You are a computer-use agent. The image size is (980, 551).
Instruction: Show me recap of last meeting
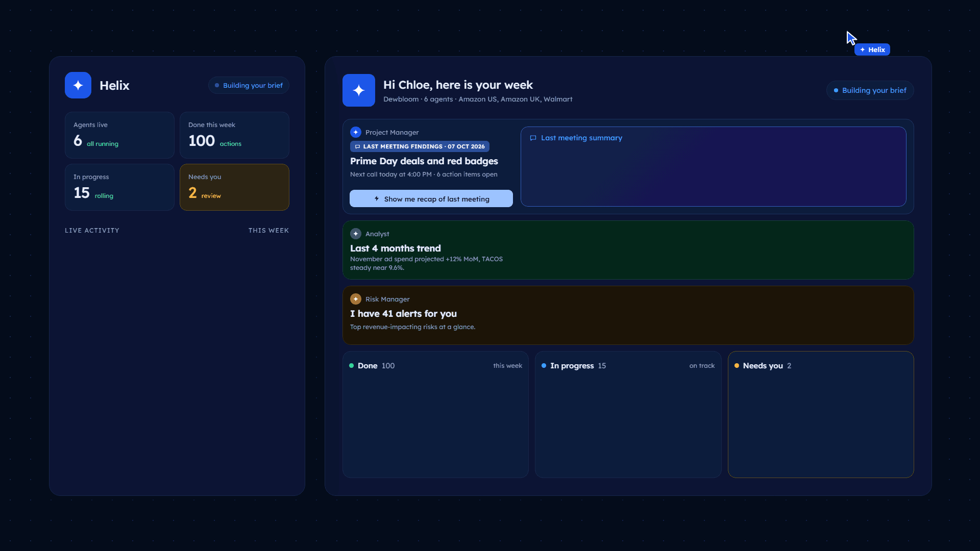pyautogui.click(x=431, y=198)
